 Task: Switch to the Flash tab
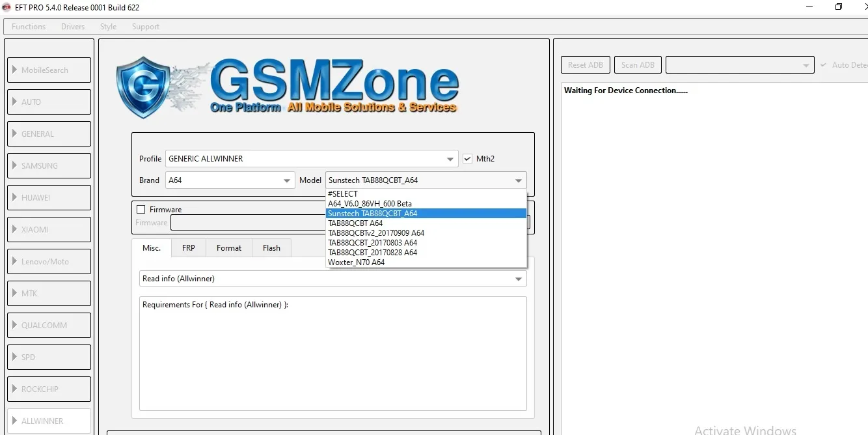point(271,248)
